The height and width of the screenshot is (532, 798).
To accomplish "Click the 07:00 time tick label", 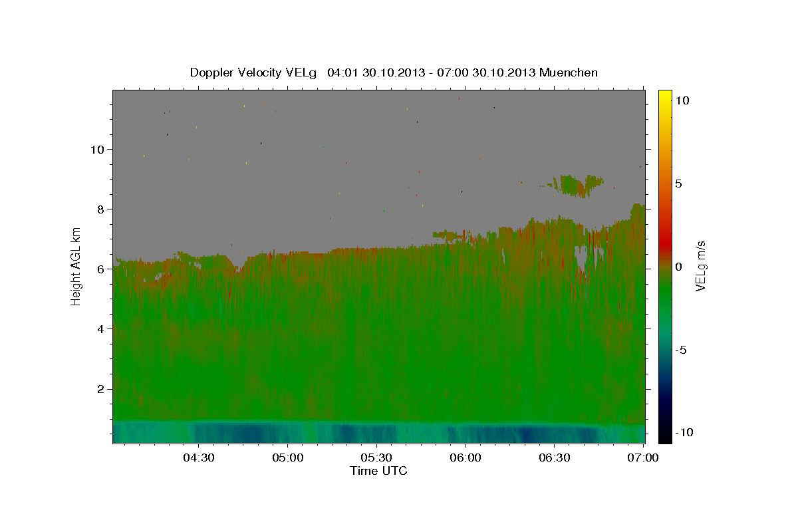I will tap(644, 458).
